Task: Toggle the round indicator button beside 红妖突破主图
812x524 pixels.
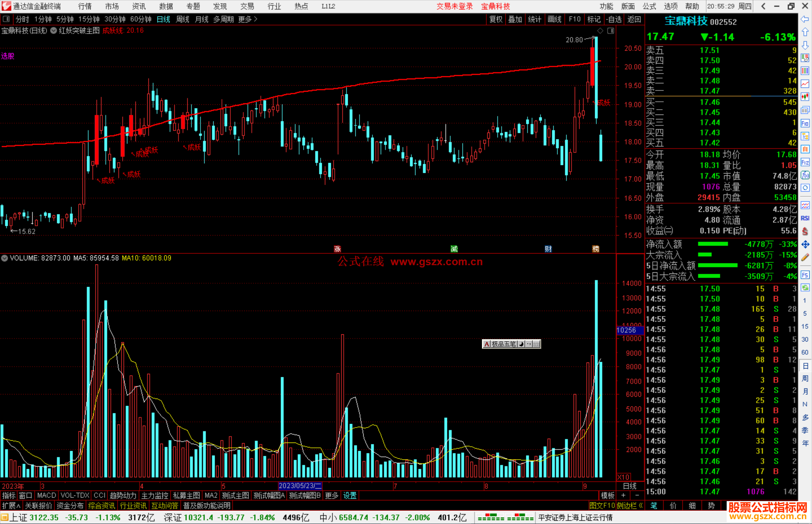Action: pos(54,31)
